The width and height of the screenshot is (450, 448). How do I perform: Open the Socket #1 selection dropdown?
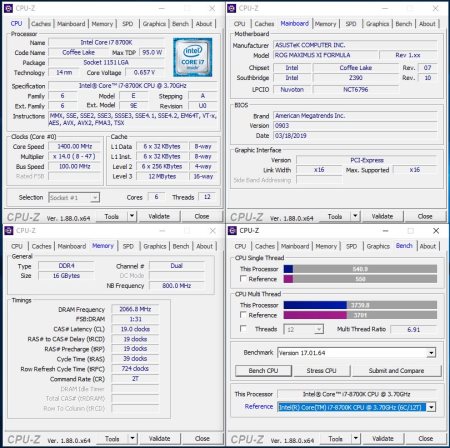point(95,198)
